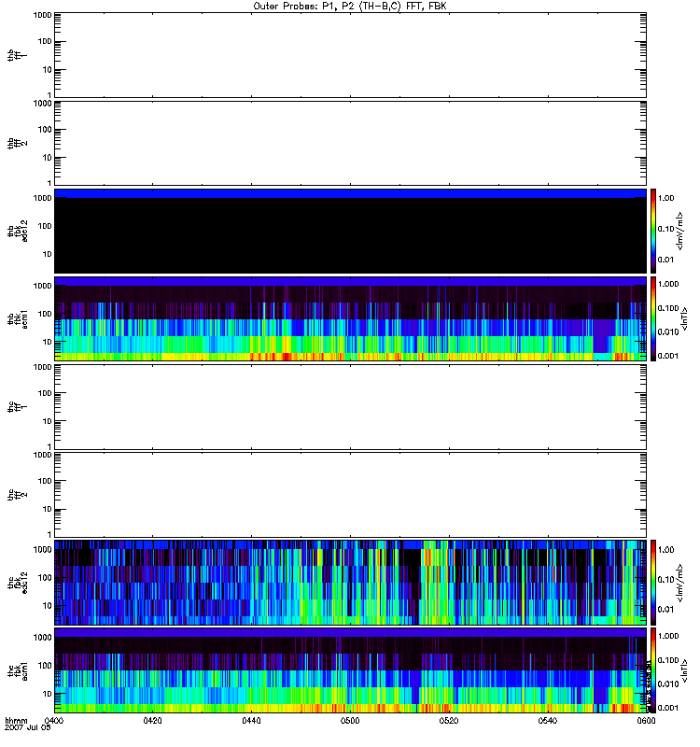Click the '100' y-tick of thb fff 2 panel

pyautogui.click(x=45, y=130)
